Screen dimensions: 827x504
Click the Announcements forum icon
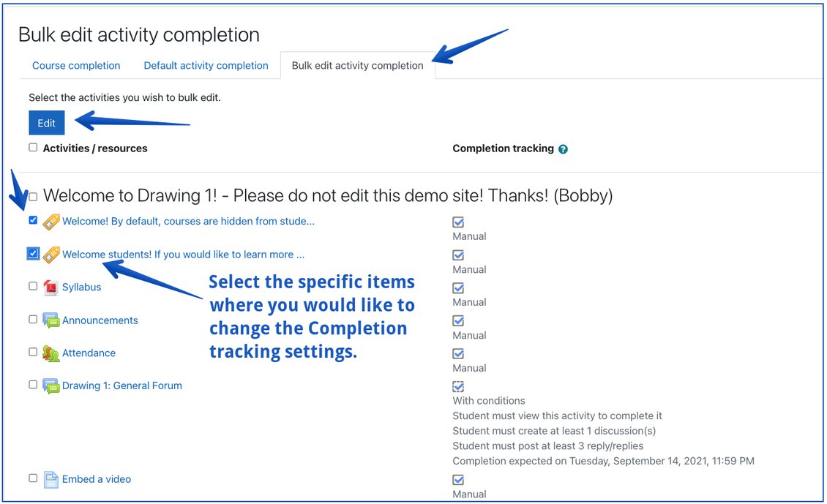50,319
